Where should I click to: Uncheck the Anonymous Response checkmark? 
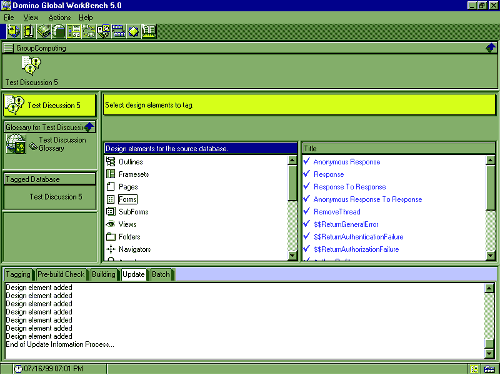(307, 161)
